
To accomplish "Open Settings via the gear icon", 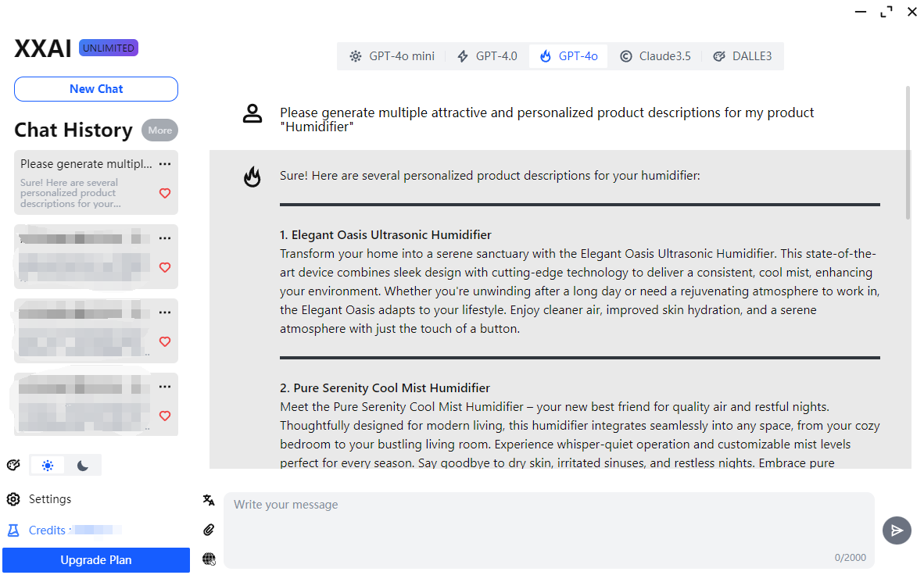I will (13, 499).
